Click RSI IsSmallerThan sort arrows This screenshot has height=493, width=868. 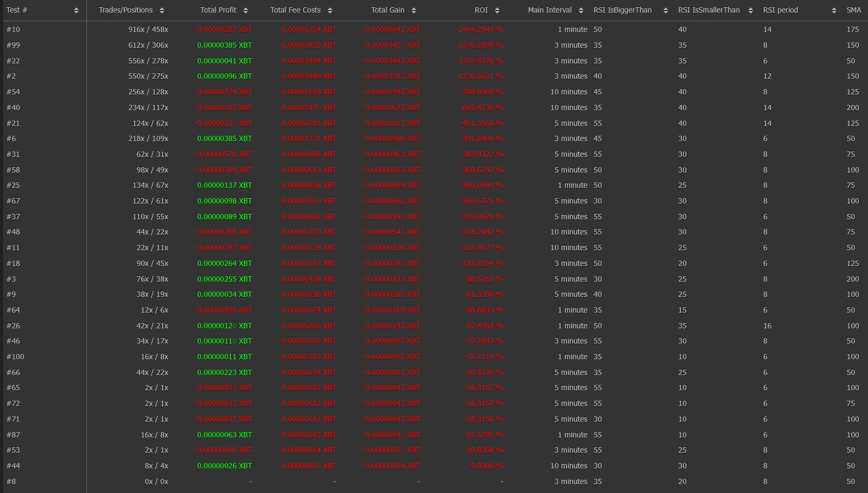point(751,10)
